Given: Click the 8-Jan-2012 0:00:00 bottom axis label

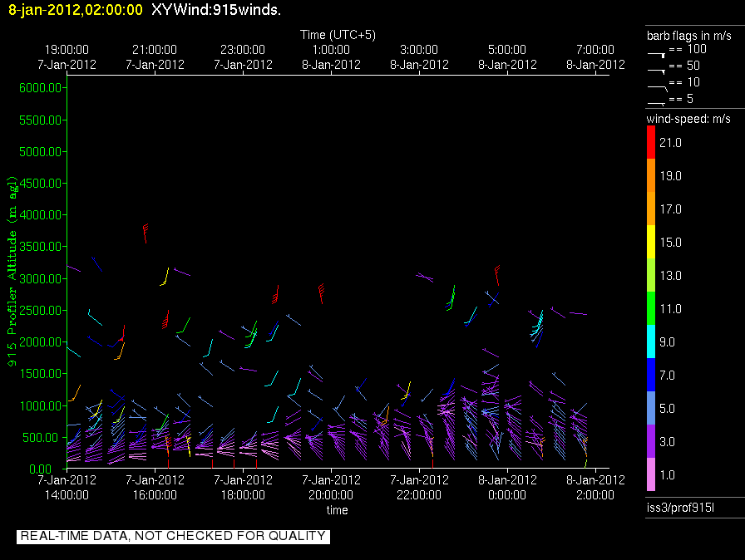Looking at the screenshot, I should [507, 488].
